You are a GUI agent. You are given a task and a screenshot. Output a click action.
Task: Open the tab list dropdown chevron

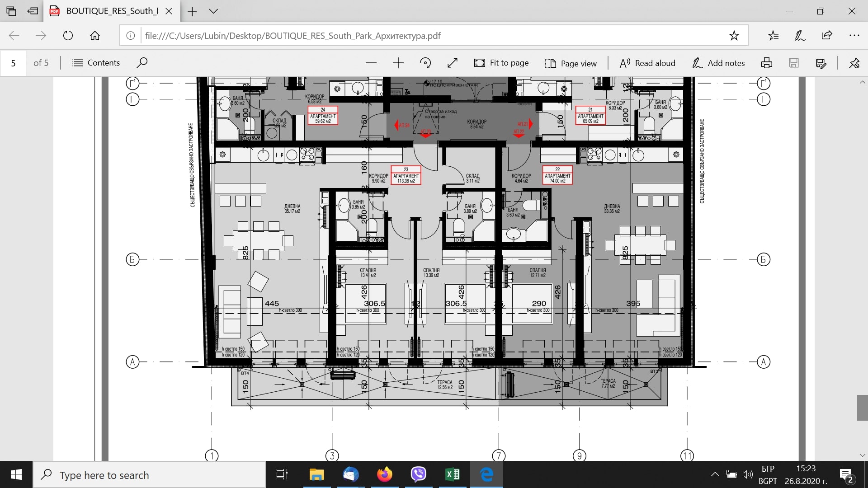[213, 11]
